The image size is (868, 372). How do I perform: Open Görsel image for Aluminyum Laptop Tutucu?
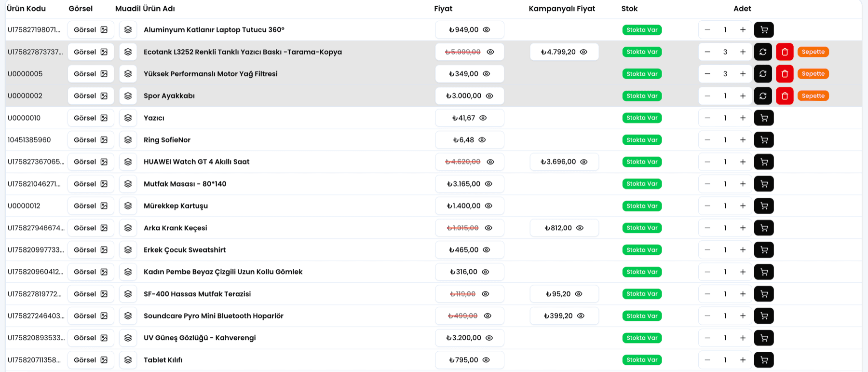tap(91, 30)
